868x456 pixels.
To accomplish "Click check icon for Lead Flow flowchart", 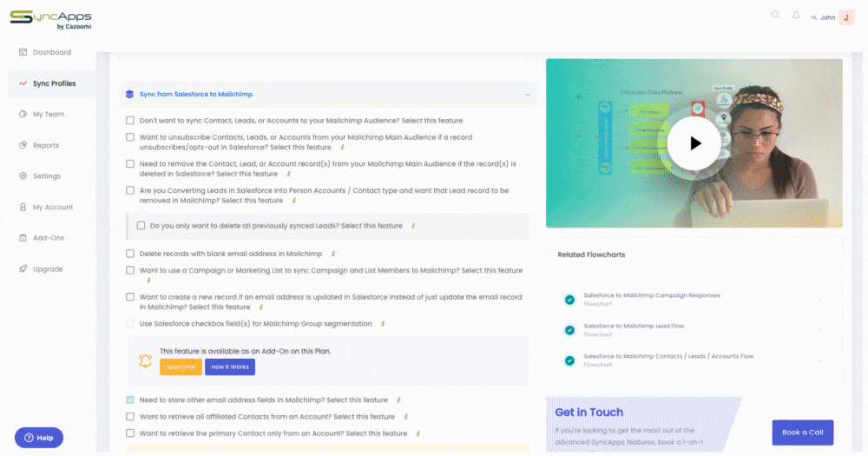I will pos(569,330).
